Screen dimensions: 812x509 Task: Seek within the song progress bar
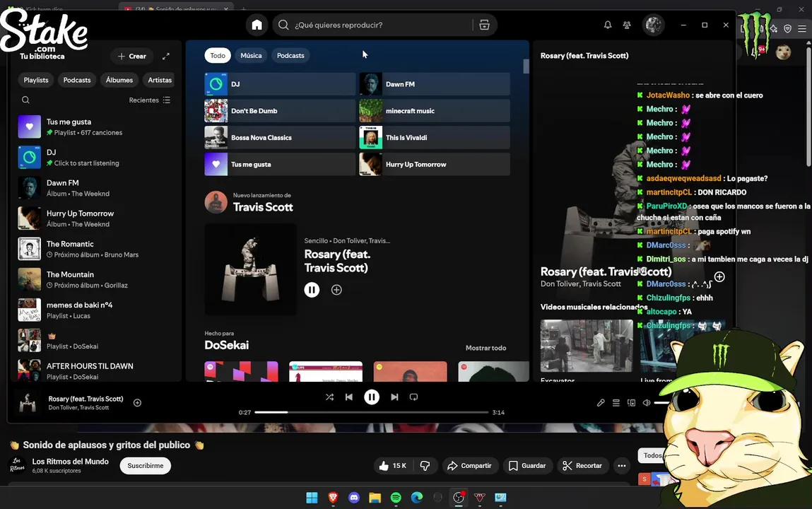coord(371,412)
